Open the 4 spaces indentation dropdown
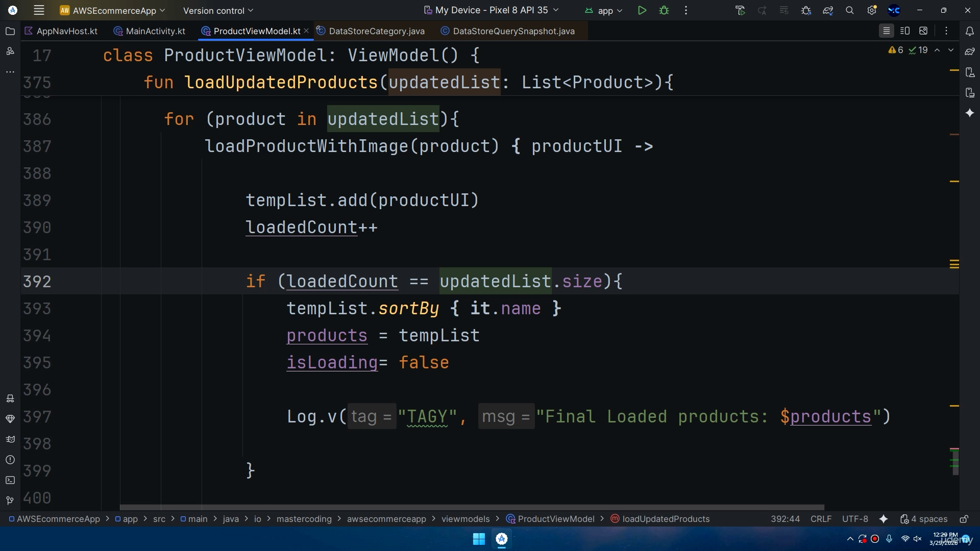 (x=924, y=519)
